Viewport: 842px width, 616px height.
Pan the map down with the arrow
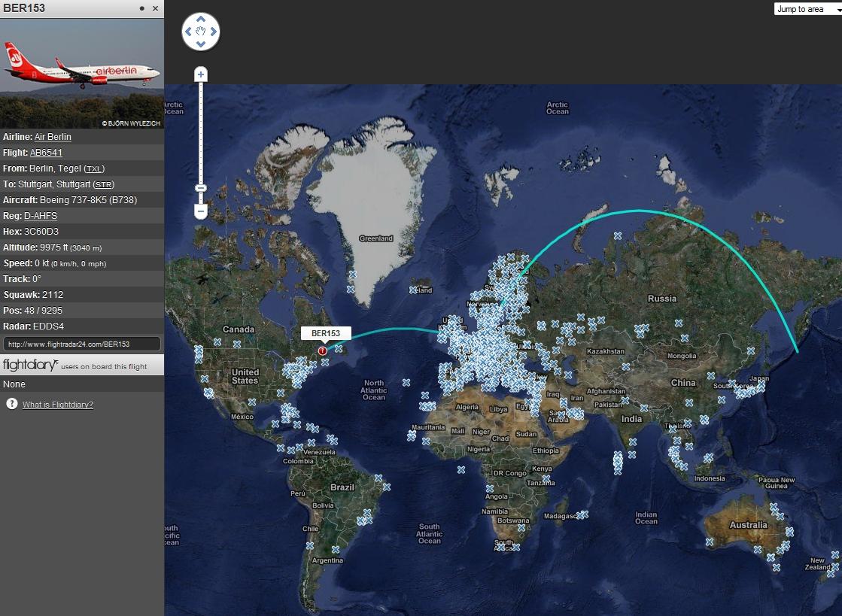point(201,44)
